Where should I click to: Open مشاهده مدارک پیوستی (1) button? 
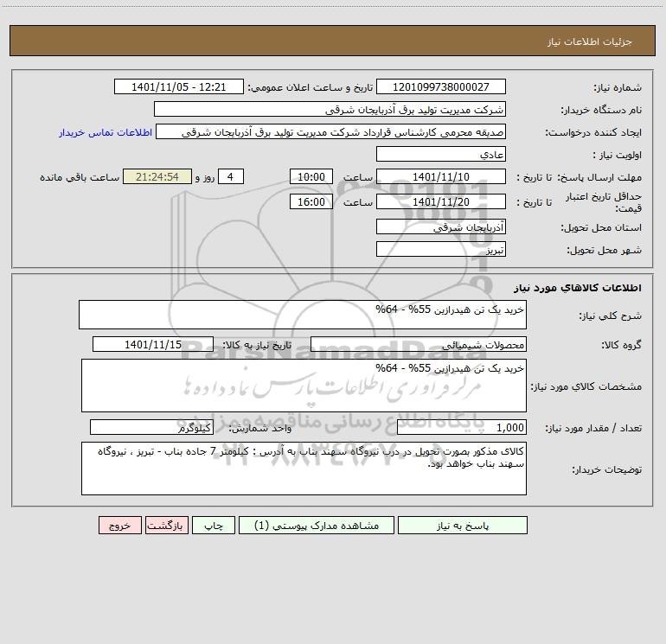[317, 526]
